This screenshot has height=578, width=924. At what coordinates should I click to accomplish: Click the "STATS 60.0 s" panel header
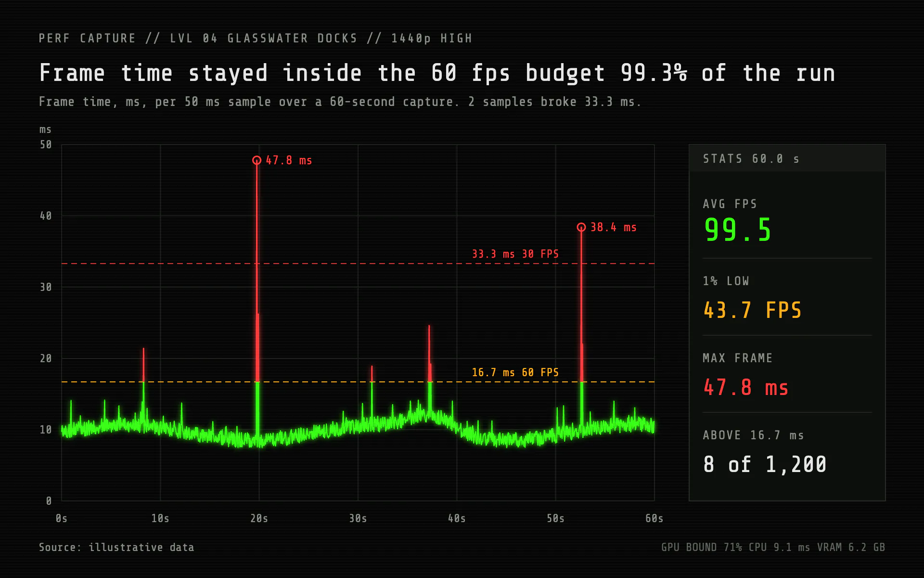[x=787, y=158]
